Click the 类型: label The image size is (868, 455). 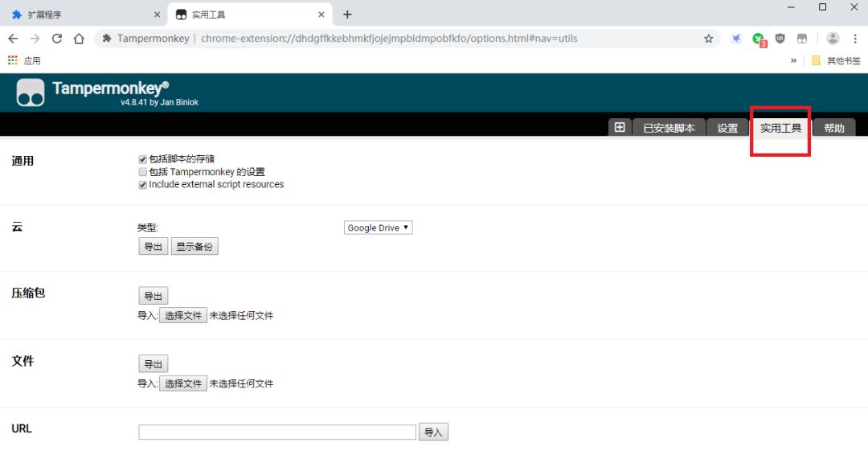(148, 227)
